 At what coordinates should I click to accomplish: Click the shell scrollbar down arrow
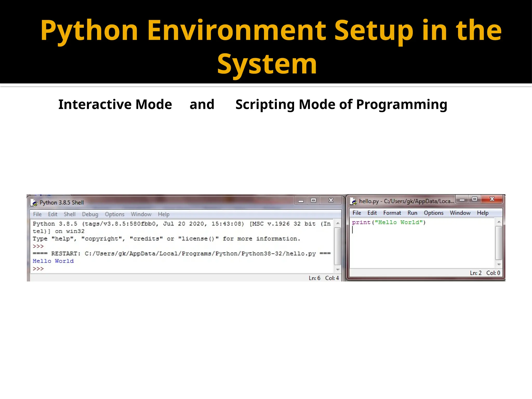coord(338,270)
